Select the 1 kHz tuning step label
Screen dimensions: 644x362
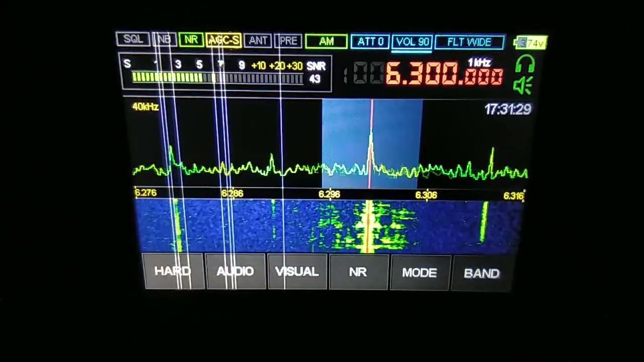(479, 63)
